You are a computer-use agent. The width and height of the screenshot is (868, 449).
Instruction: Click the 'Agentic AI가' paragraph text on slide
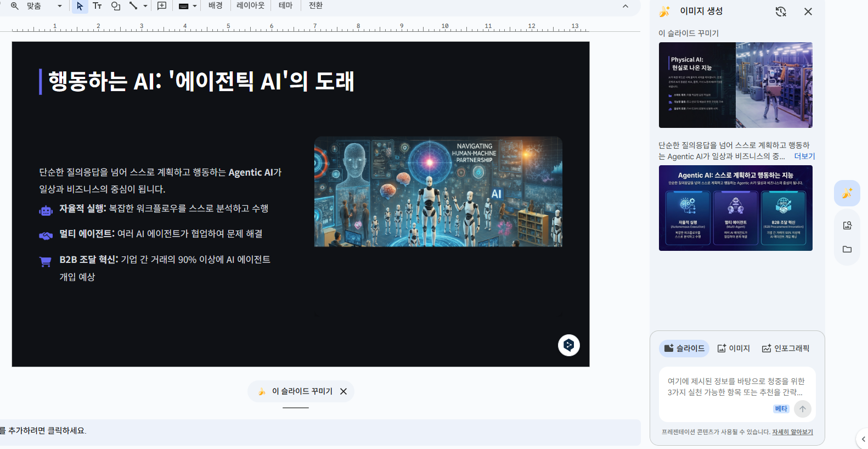coord(160,181)
